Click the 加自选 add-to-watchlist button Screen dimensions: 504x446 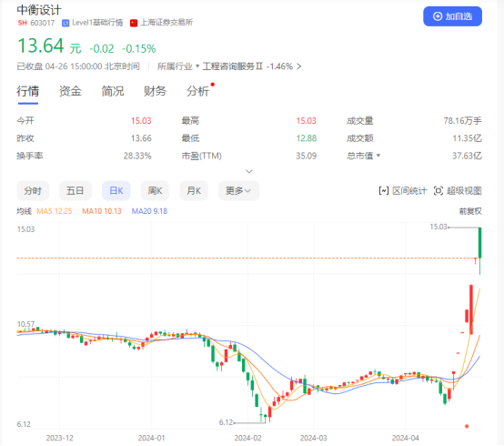click(x=452, y=16)
